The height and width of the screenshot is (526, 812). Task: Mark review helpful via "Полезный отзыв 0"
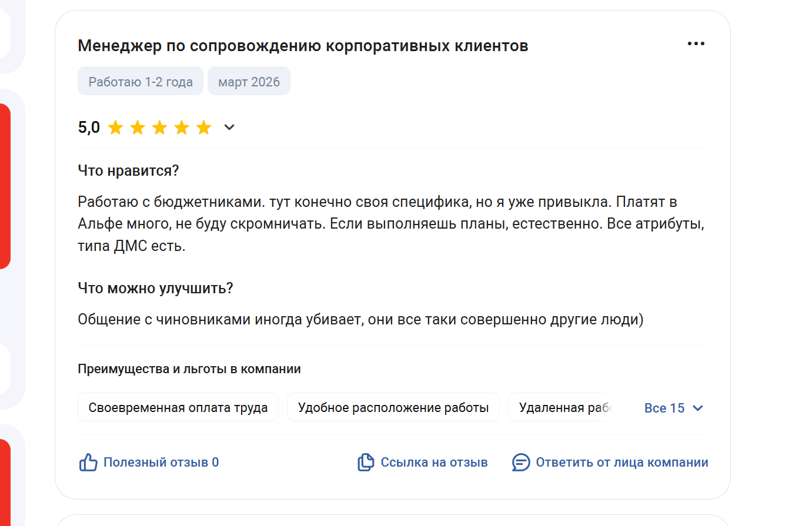tap(161, 463)
